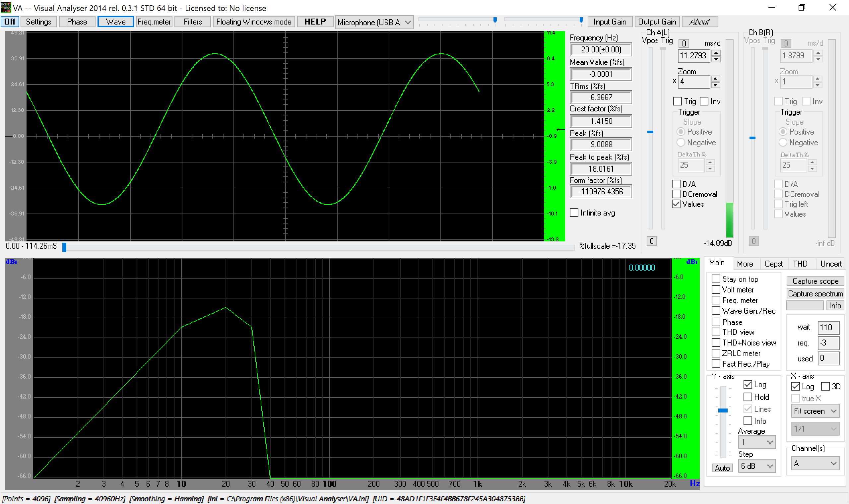Open the Freq.meter window
The image size is (849, 504).
click(x=154, y=22)
